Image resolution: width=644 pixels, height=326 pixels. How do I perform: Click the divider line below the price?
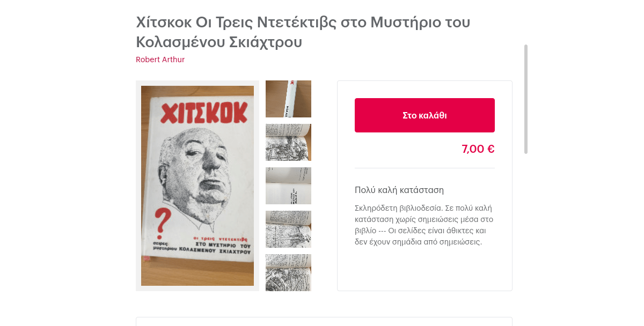(x=425, y=168)
